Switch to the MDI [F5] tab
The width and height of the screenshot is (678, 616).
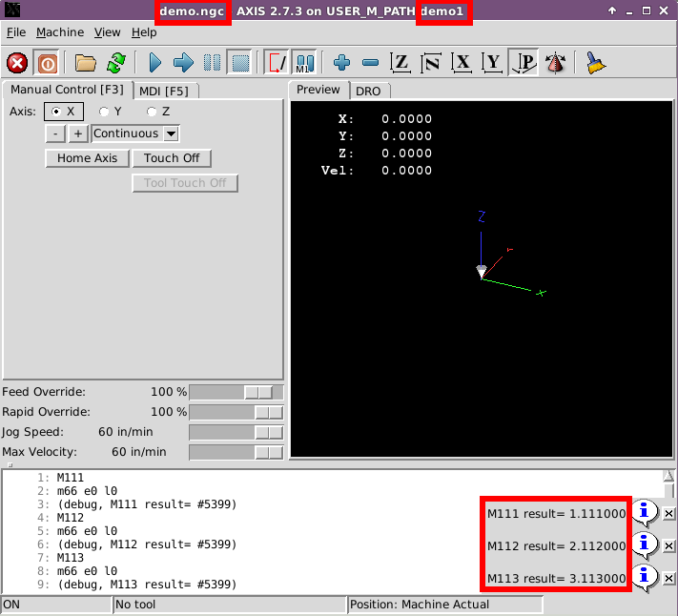[164, 92]
